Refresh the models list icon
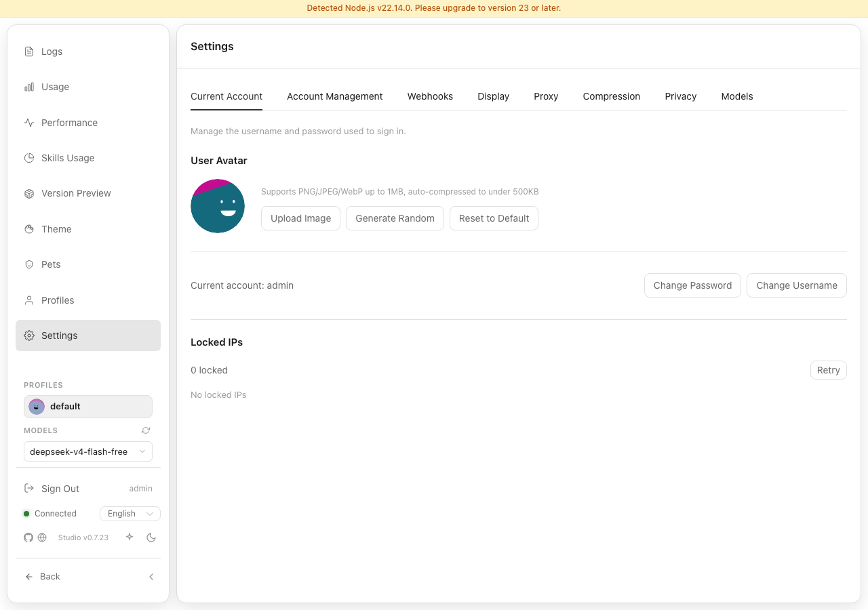868x610 pixels. (146, 430)
